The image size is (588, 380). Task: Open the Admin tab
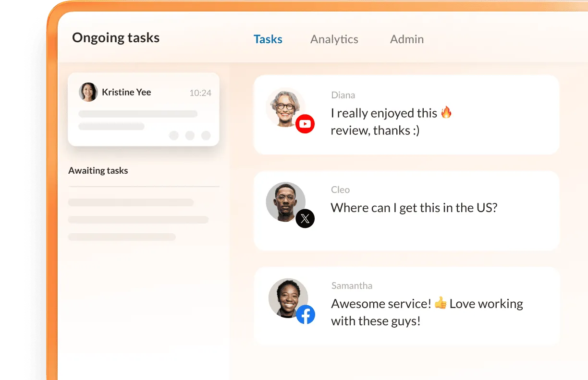point(406,39)
